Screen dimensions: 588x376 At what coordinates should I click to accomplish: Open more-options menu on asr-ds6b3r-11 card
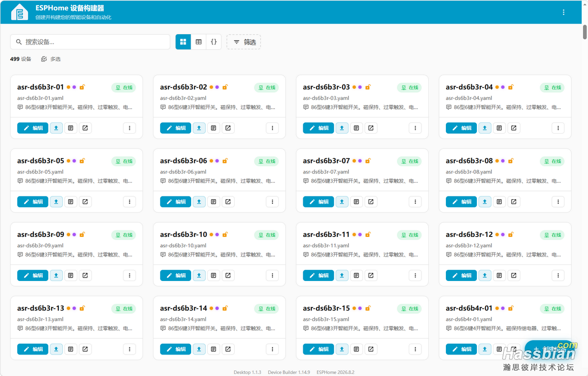click(415, 276)
